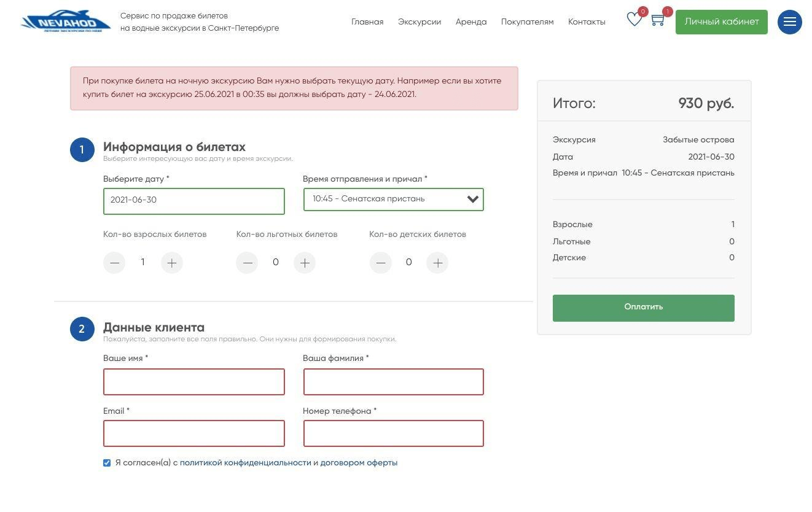This screenshot has height=512, width=812.
Task: Increase adult ticket count with plus
Action: (172, 263)
